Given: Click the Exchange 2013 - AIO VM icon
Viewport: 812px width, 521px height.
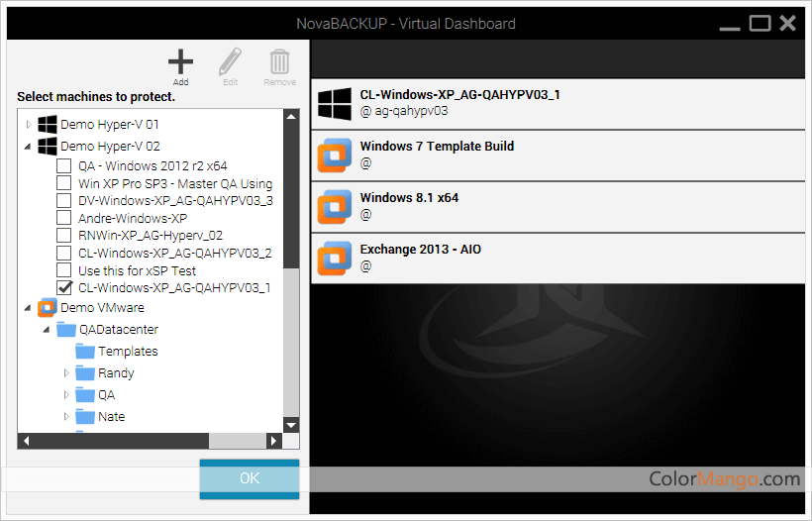Looking at the screenshot, I should tap(335, 258).
